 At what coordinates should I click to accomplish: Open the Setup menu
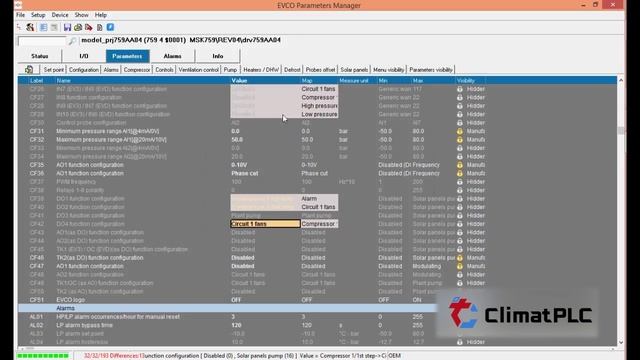(38, 15)
